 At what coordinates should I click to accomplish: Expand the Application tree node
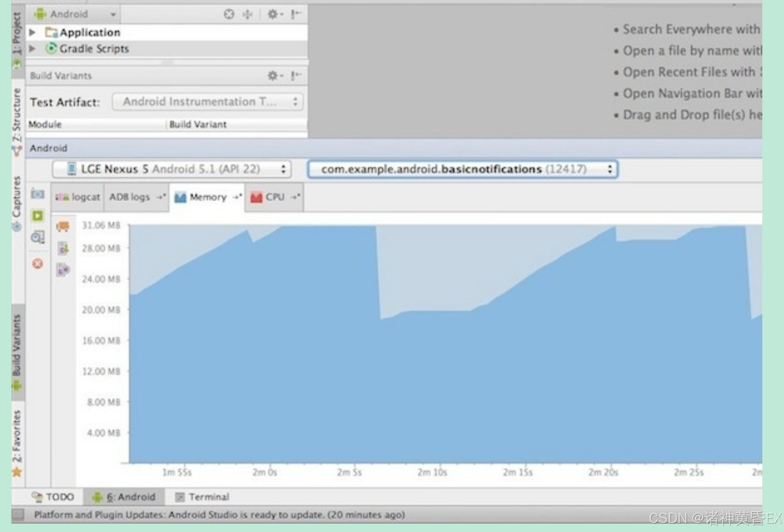33,33
